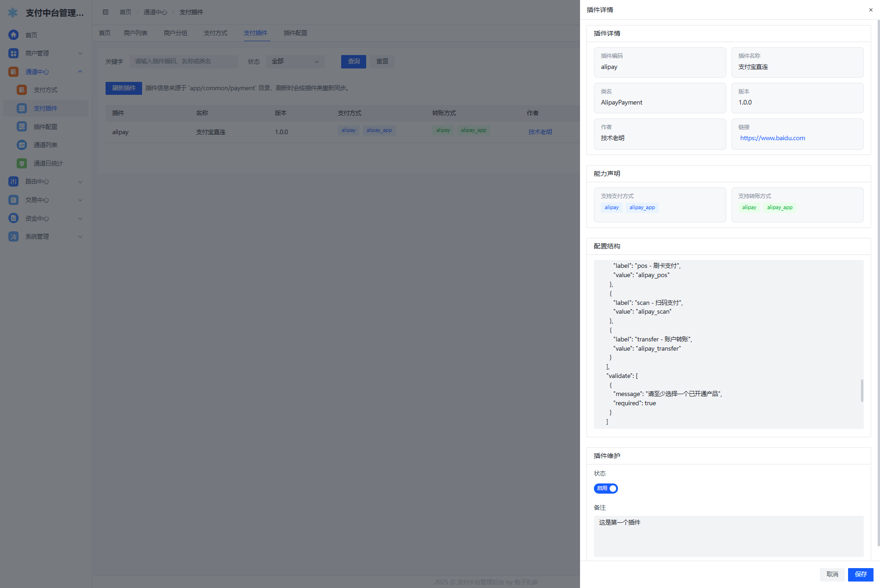Screen dimensions: 880x588
Task: Open the 状态 filter dropdown
Action: click(295, 62)
